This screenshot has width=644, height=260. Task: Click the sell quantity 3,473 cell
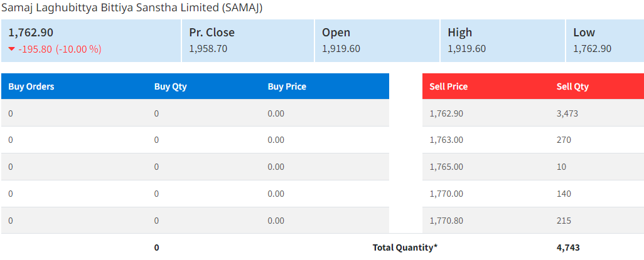567,113
